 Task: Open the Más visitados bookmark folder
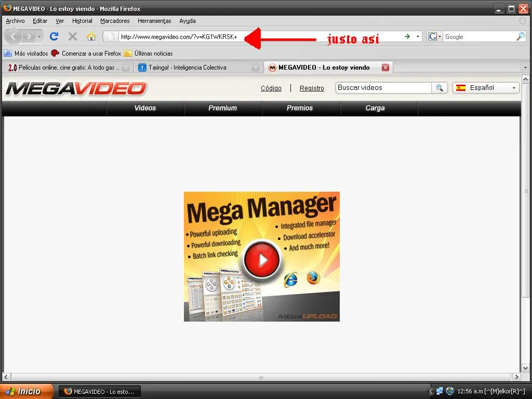pos(26,54)
